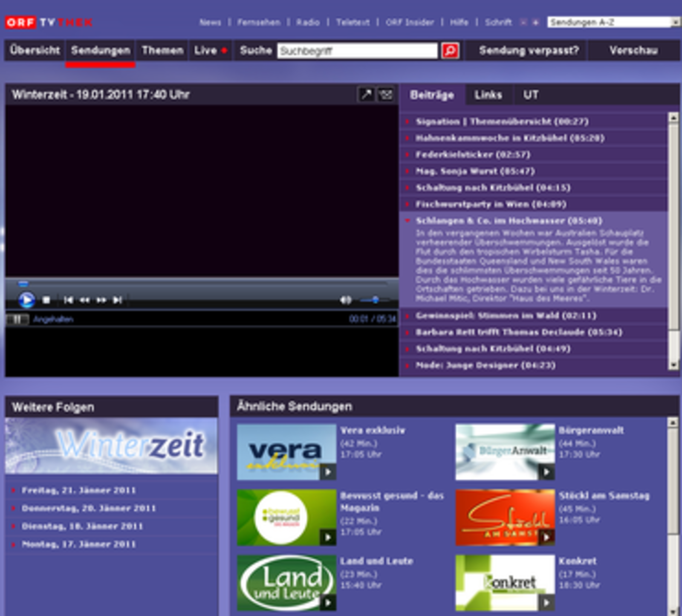Play Stöckl am Samstag thumbnail arrow
This screenshot has width=682, height=616.
546,538
